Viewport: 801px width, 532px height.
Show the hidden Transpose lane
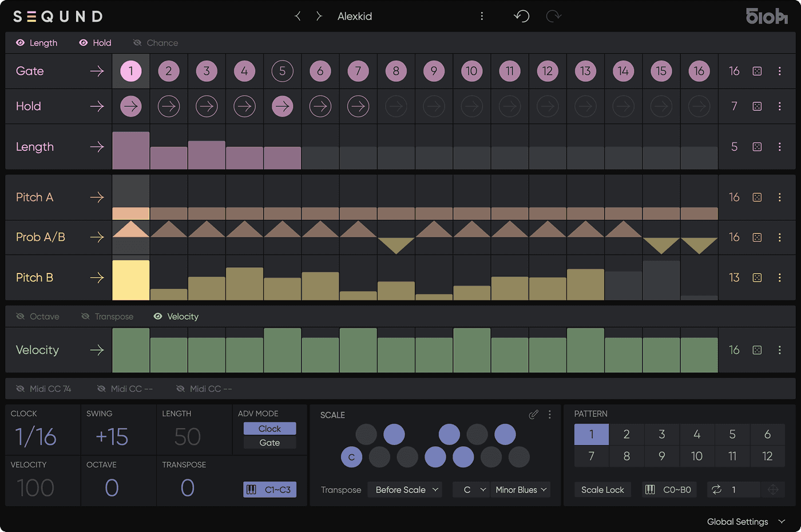tap(86, 316)
